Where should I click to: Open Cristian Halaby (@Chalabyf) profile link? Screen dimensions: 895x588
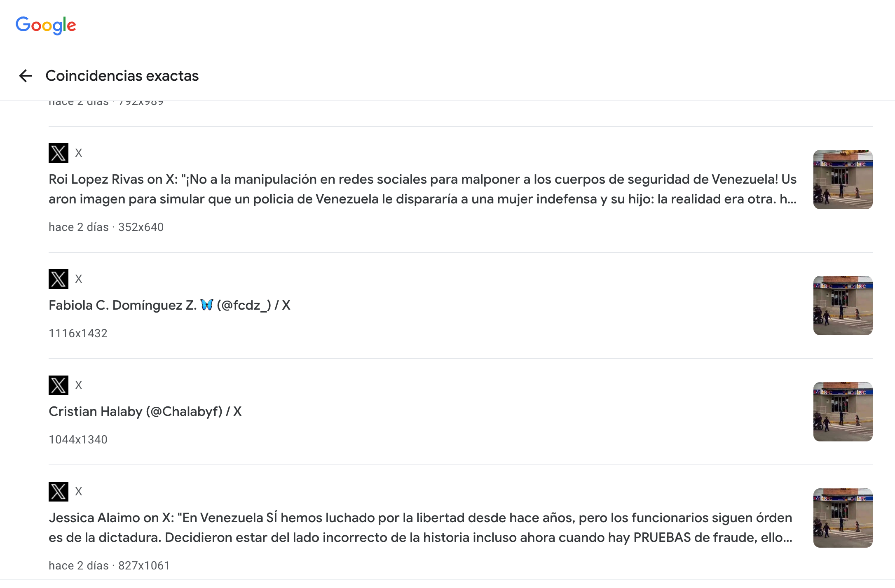145,411
